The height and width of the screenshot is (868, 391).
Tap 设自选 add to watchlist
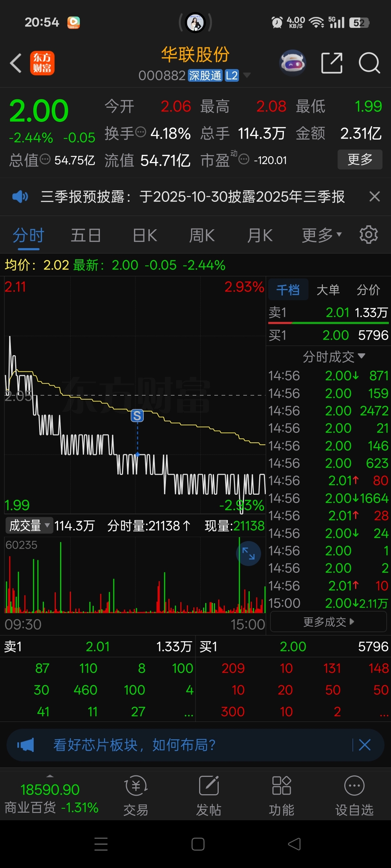[354, 796]
